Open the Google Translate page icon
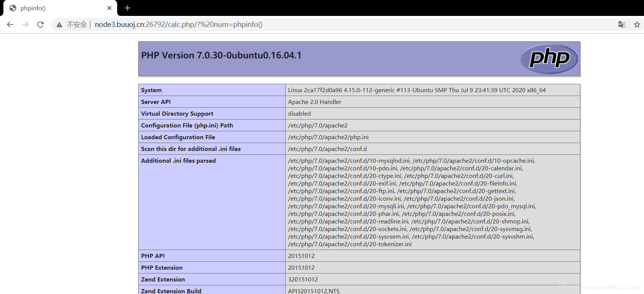The height and width of the screenshot is (294, 644). [x=622, y=25]
